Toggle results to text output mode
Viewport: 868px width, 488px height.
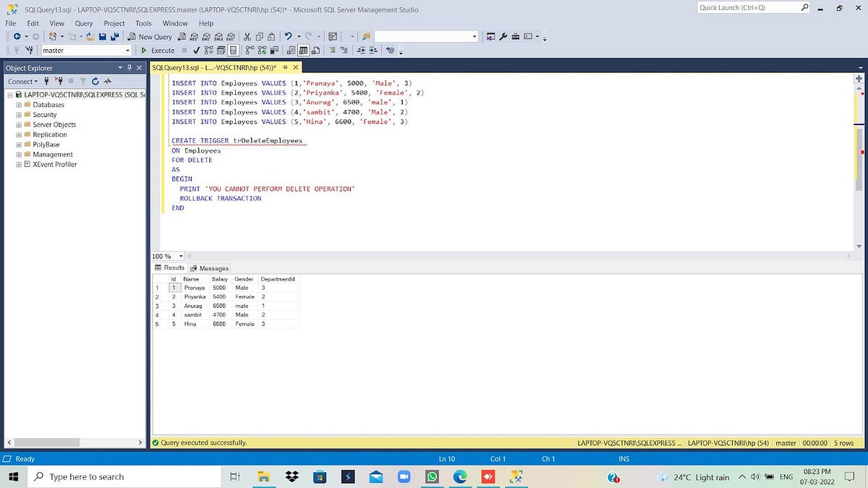point(290,50)
